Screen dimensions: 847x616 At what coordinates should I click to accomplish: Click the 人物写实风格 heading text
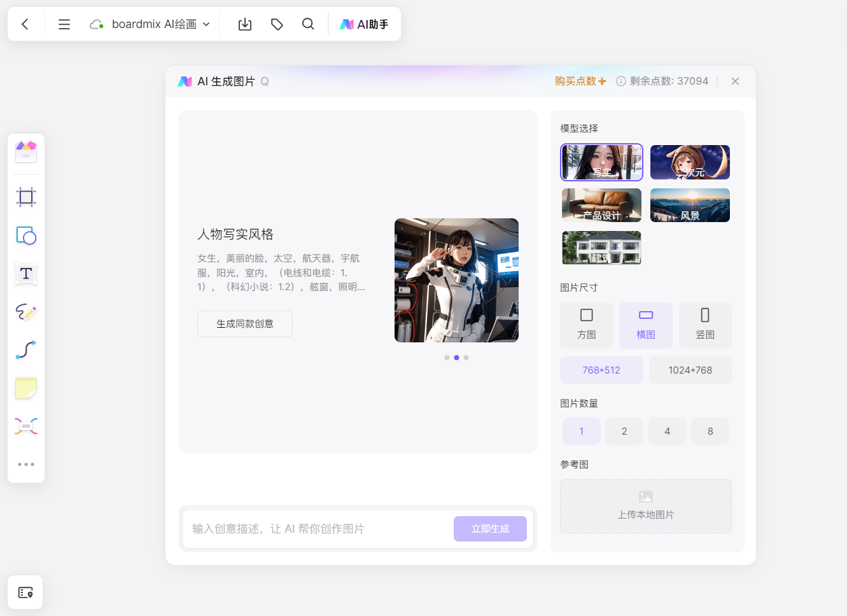click(x=235, y=234)
